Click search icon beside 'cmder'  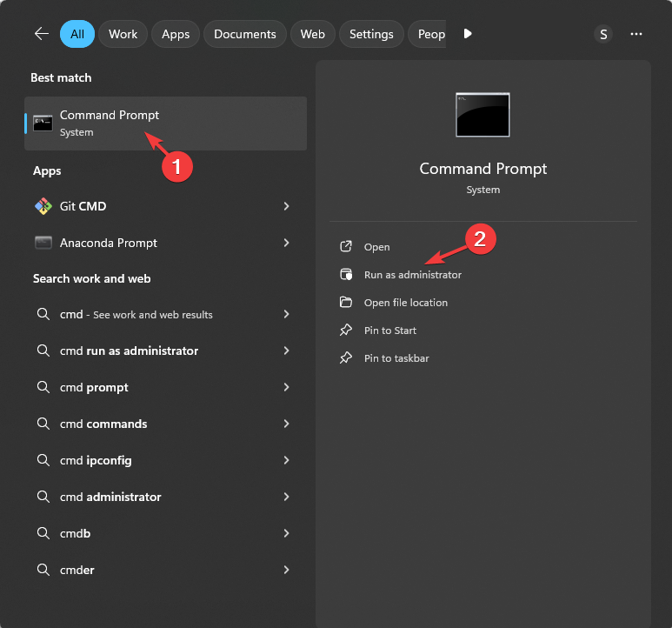coord(43,570)
